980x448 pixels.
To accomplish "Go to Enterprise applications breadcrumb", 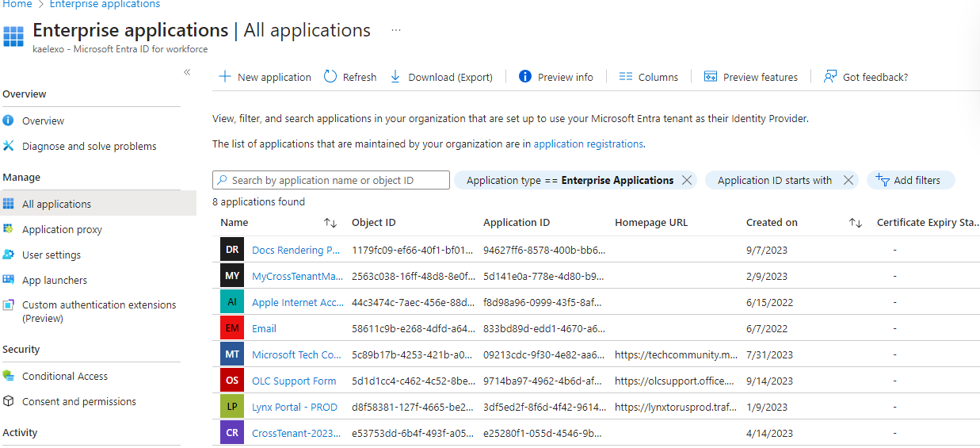I will 105,4.
